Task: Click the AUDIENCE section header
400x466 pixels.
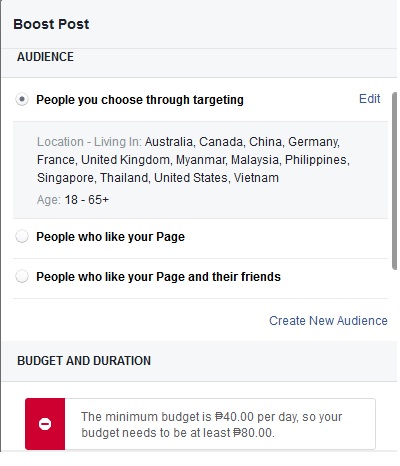Action: [x=45, y=57]
